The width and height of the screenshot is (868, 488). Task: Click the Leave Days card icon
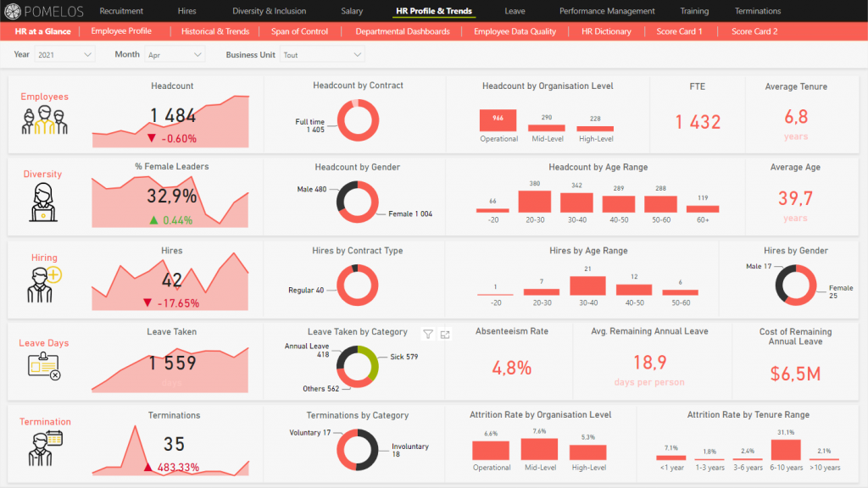pyautogui.click(x=43, y=366)
